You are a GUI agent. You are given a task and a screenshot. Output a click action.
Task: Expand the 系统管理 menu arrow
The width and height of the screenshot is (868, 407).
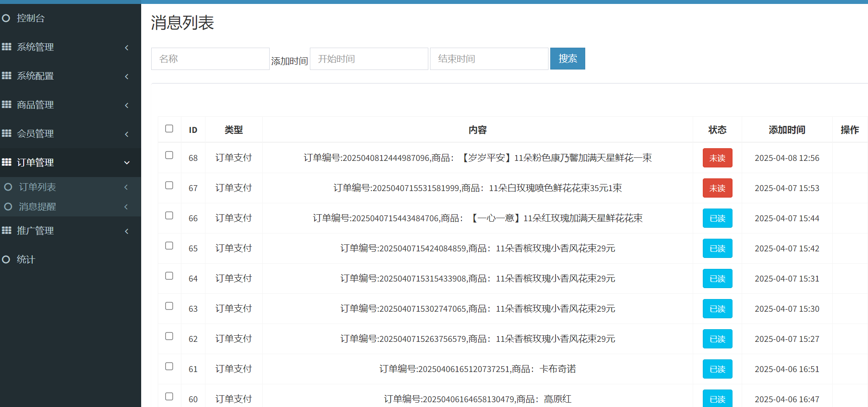127,47
